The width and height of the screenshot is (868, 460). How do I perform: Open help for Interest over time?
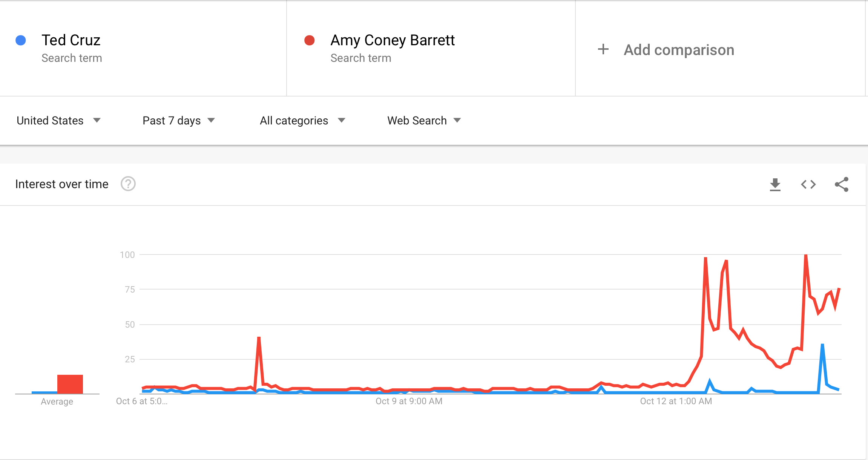coord(128,184)
